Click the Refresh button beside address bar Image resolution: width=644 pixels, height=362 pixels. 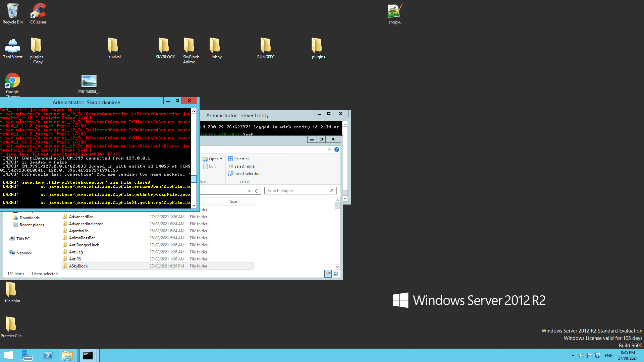click(257, 191)
